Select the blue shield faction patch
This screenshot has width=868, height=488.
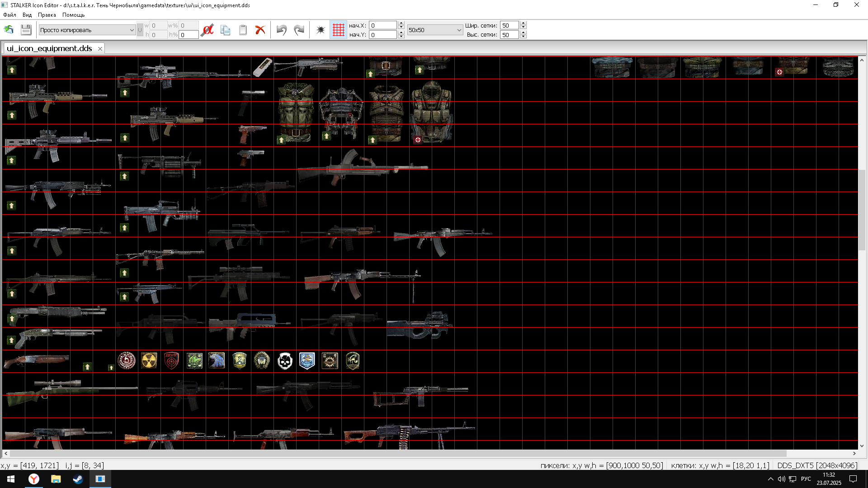[307, 361]
